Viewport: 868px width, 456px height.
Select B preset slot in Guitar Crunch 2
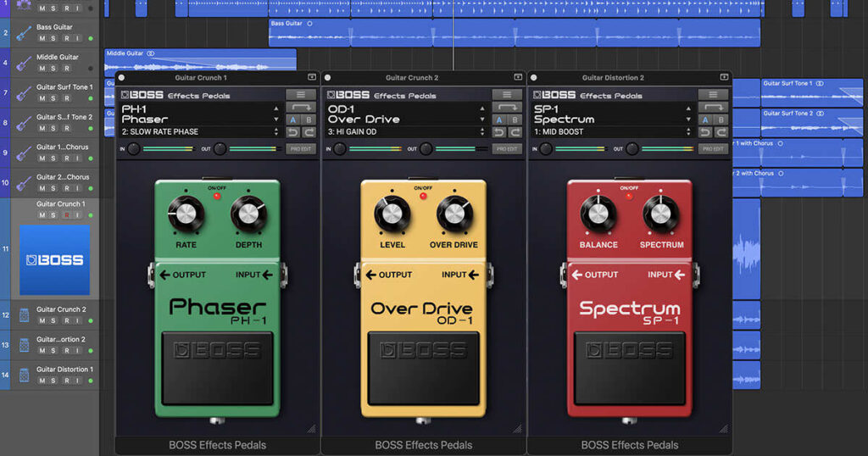click(x=515, y=120)
